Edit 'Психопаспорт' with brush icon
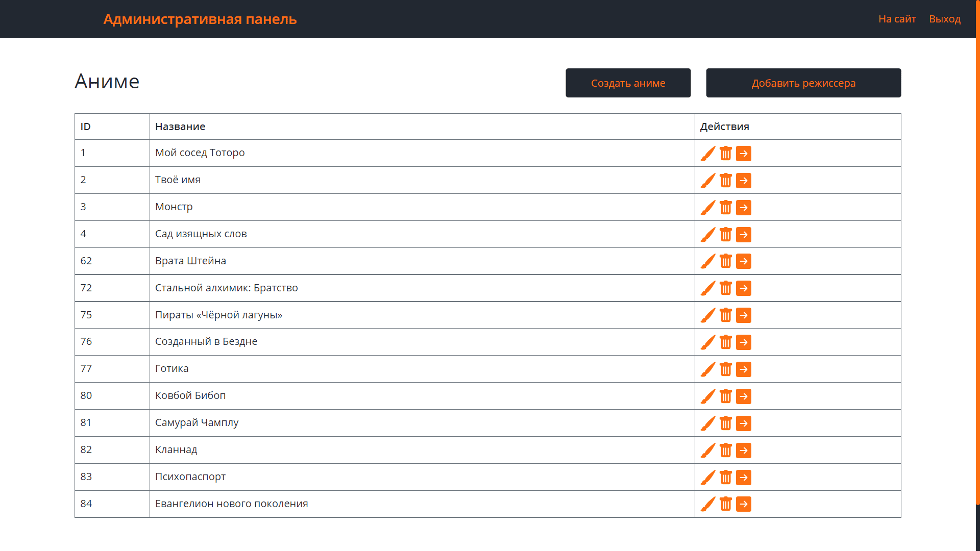This screenshot has height=551, width=980. pyautogui.click(x=708, y=478)
